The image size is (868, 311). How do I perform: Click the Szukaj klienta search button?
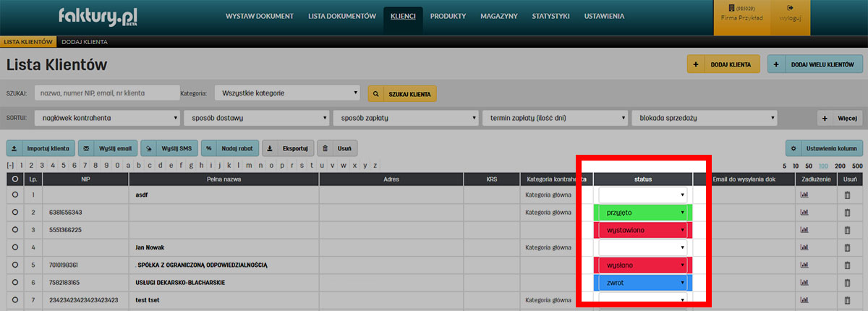402,94
